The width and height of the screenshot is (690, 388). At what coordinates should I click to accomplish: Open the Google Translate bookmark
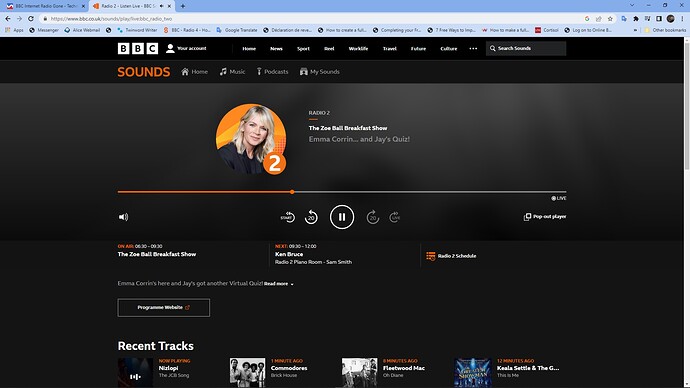pyautogui.click(x=237, y=30)
